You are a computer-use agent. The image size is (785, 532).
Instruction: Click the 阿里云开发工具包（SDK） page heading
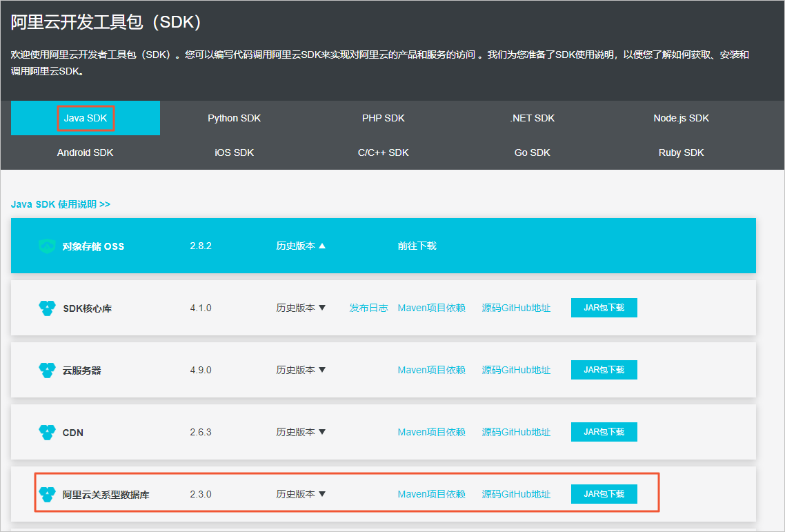point(106,22)
